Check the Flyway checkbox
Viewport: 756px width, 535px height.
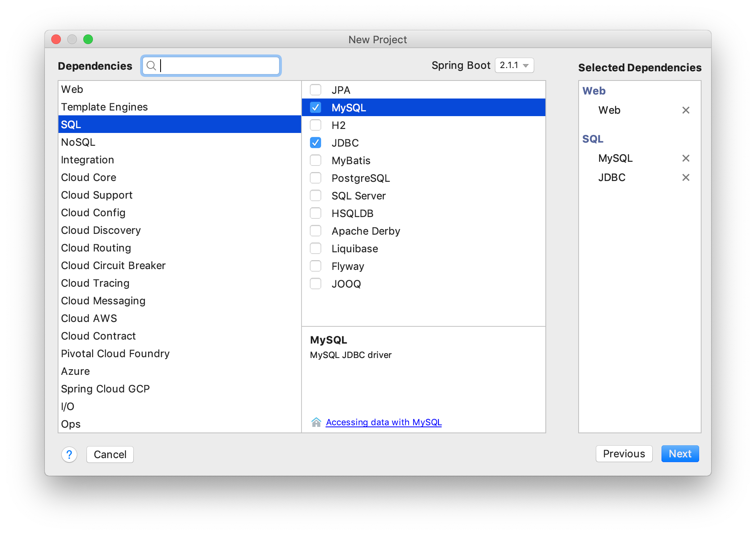click(x=316, y=266)
